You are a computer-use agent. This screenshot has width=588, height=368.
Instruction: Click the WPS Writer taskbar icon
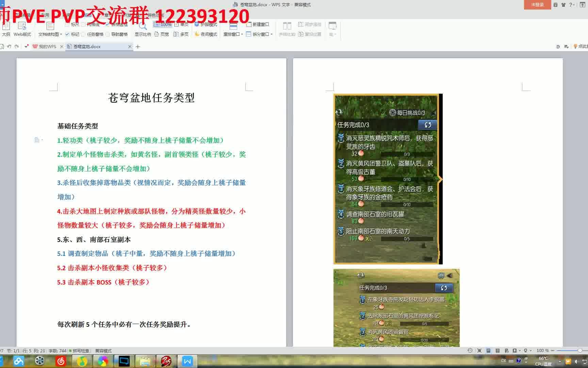pos(187,361)
